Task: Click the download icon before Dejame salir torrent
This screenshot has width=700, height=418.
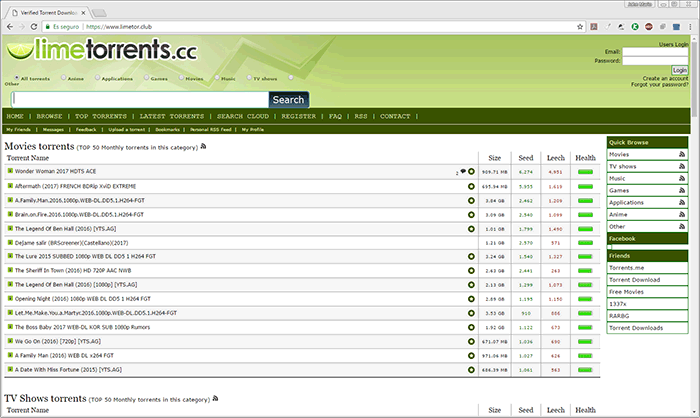Action: (10, 242)
